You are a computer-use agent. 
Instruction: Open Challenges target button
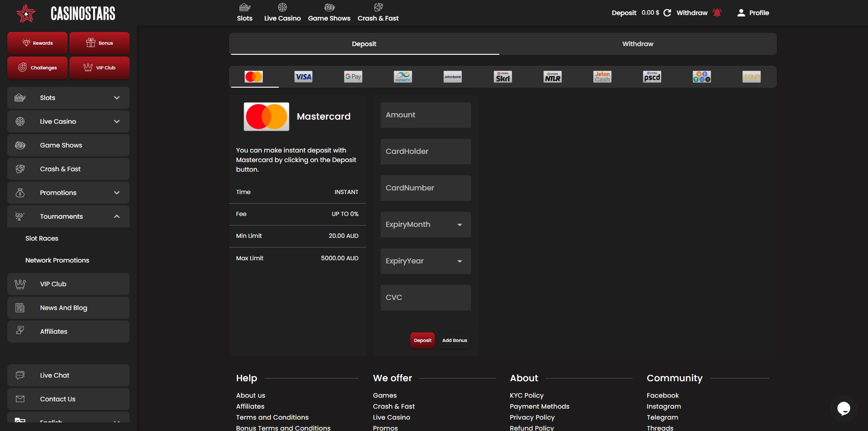[37, 68]
